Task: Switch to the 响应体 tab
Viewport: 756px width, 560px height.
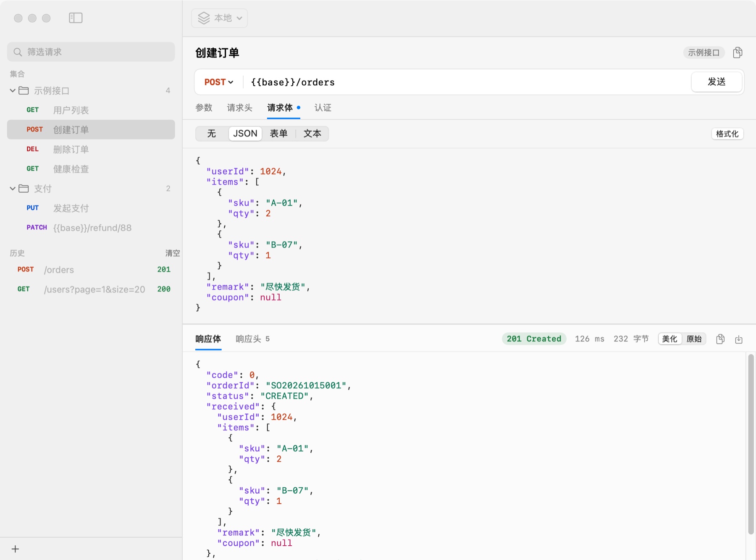Action: pos(208,339)
